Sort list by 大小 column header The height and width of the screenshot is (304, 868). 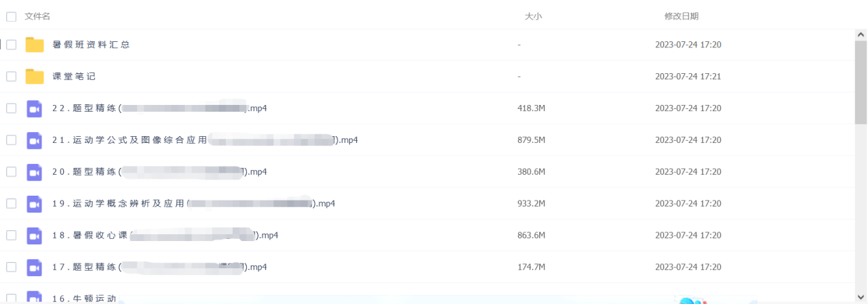(533, 16)
